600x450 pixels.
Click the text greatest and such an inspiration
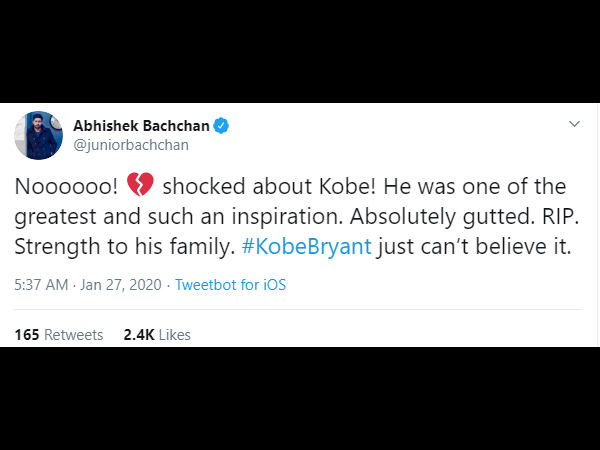pyautogui.click(x=179, y=217)
